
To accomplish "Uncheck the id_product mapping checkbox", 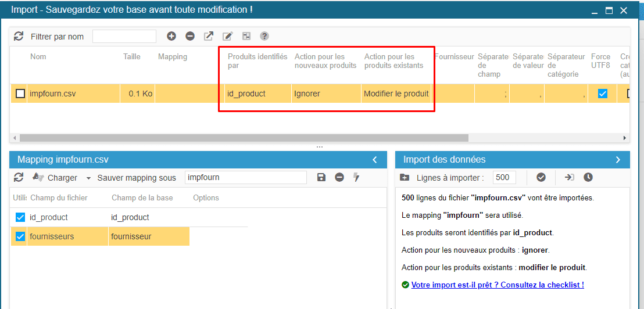I will click(20, 217).
